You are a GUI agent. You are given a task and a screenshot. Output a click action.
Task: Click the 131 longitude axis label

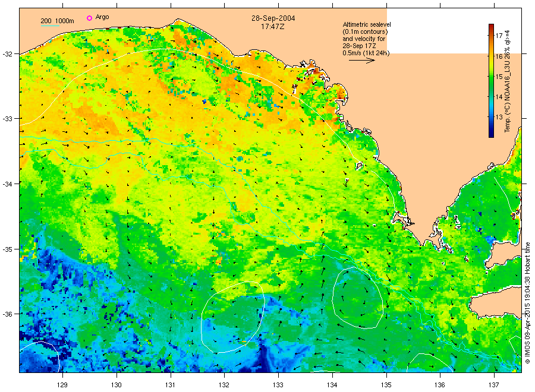pyautogui.click(x=170, y=385)
